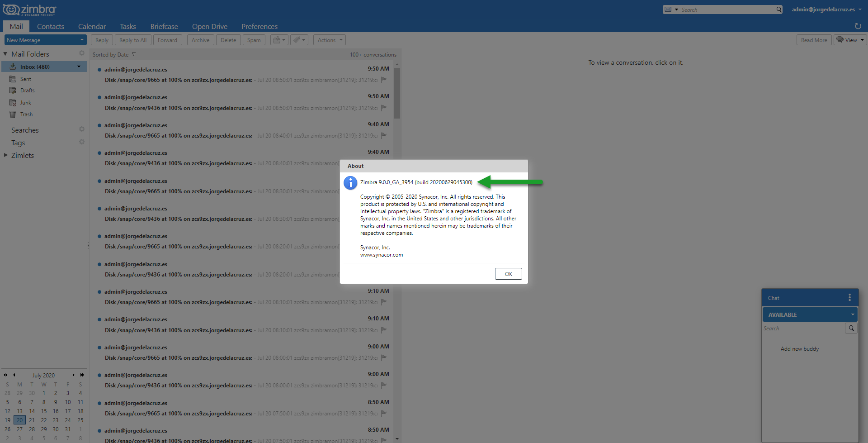Expand the Zimlets section

(x=6, y=155)
